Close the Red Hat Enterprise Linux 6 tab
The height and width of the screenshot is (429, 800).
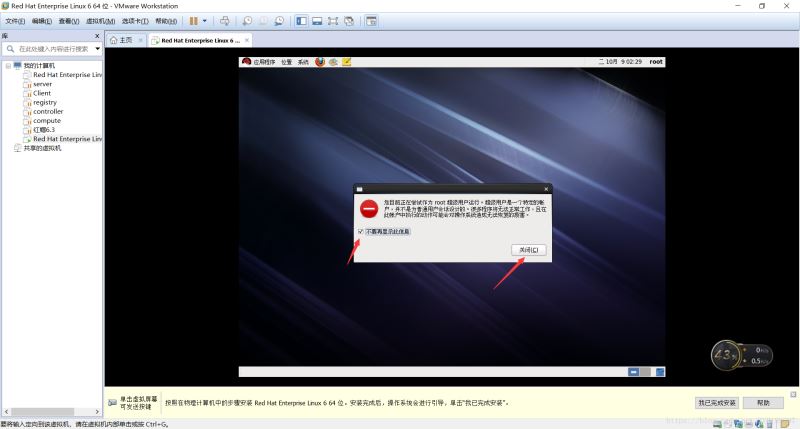tap(247, 40)
